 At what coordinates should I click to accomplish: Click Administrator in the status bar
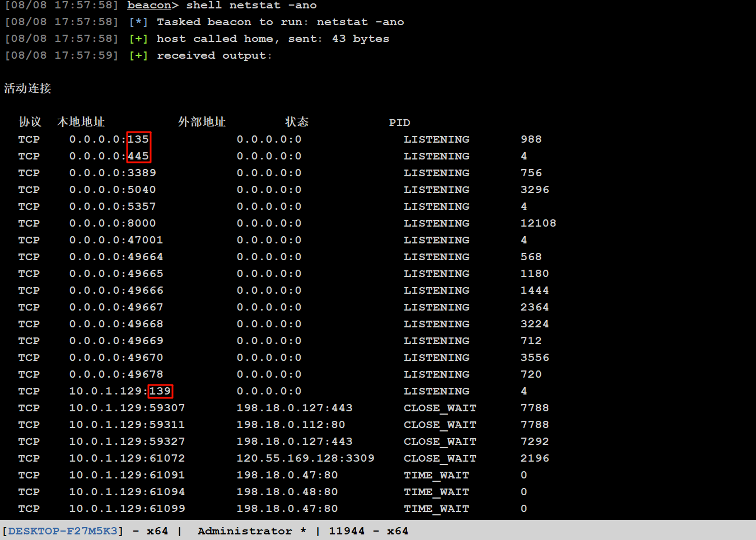click(245, 531)
